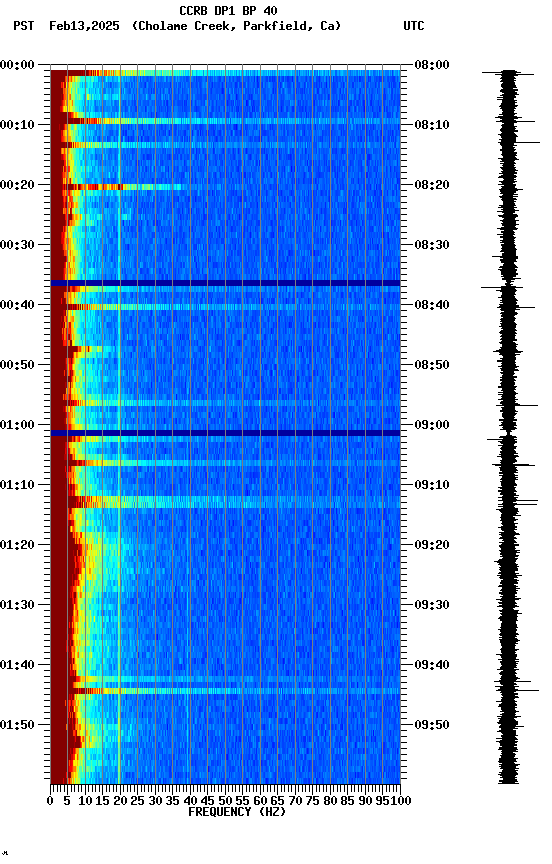Click the 00:20 PST time label
Image resolution: width=552 pixels, height=864 pixels.
tap(17, 185)
